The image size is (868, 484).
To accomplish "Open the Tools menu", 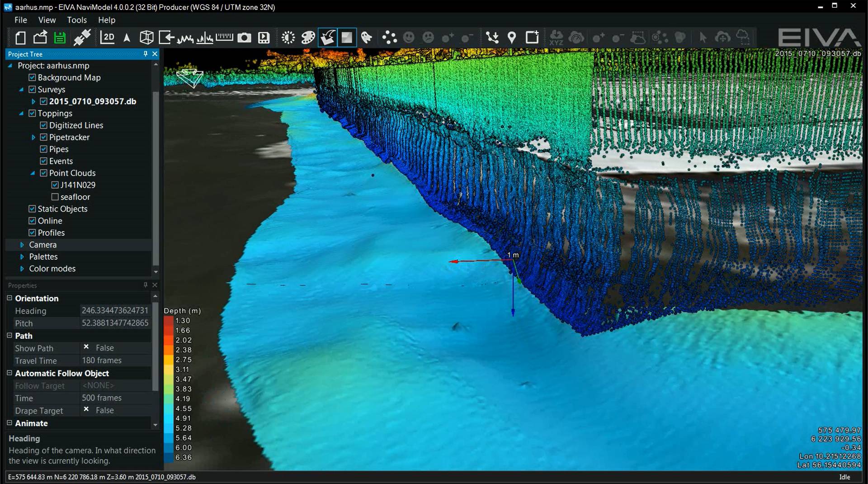I will 77,20.
